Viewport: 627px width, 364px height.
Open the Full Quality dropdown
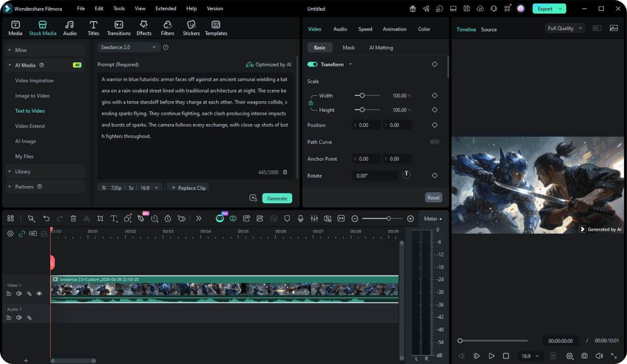pyautogui.click(x=565, y=28)
